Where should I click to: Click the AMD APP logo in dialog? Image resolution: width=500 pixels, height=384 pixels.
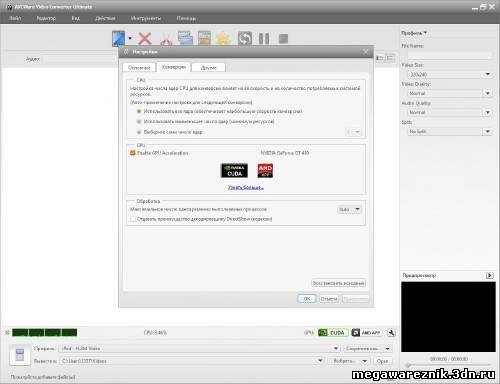[x=265, y=170]
